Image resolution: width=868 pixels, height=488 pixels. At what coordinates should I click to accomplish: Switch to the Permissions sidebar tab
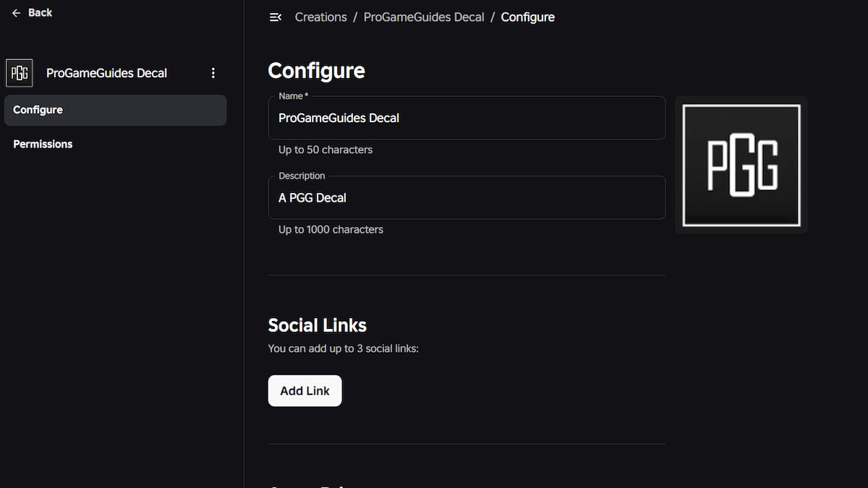tap(43, 144)
